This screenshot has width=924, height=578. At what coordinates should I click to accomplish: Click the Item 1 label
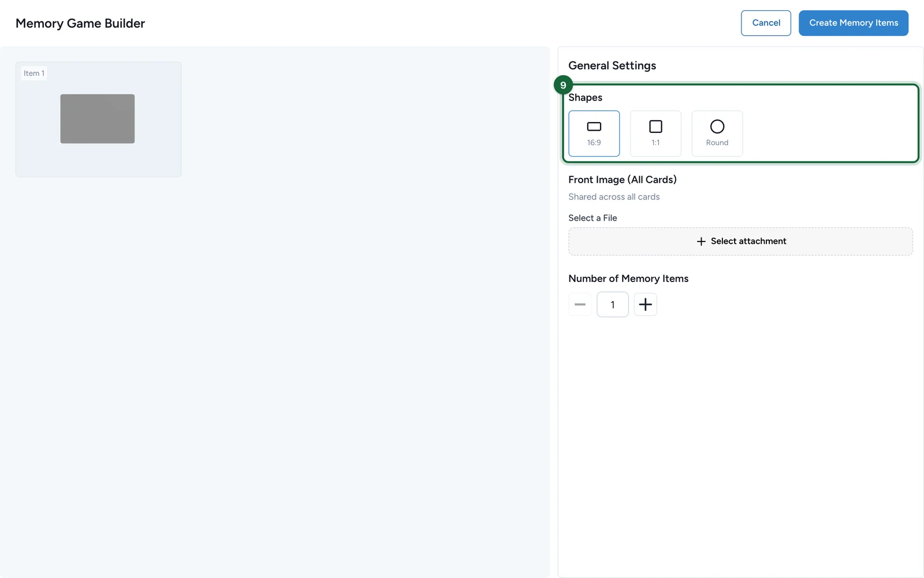(x=34, y=73)
